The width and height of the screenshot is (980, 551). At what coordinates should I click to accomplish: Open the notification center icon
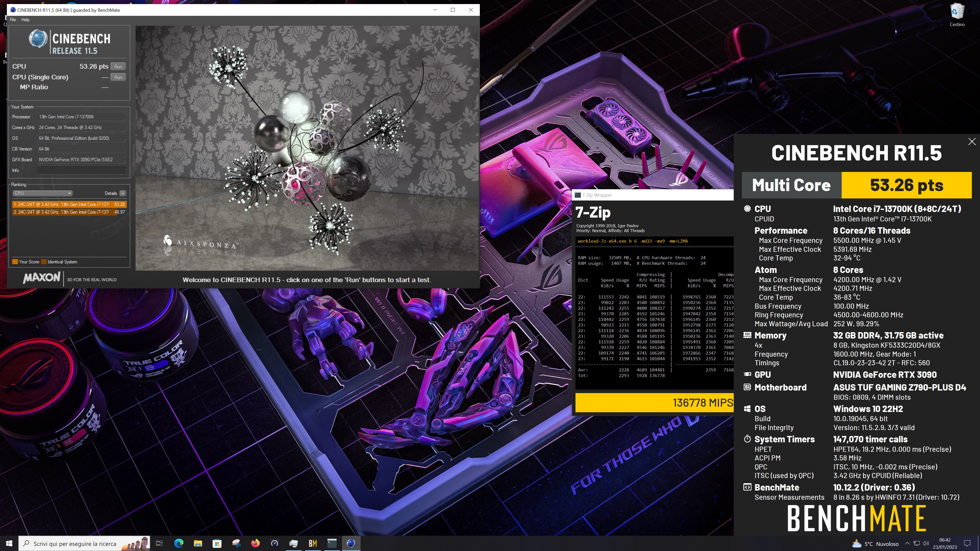click(967, 543)
